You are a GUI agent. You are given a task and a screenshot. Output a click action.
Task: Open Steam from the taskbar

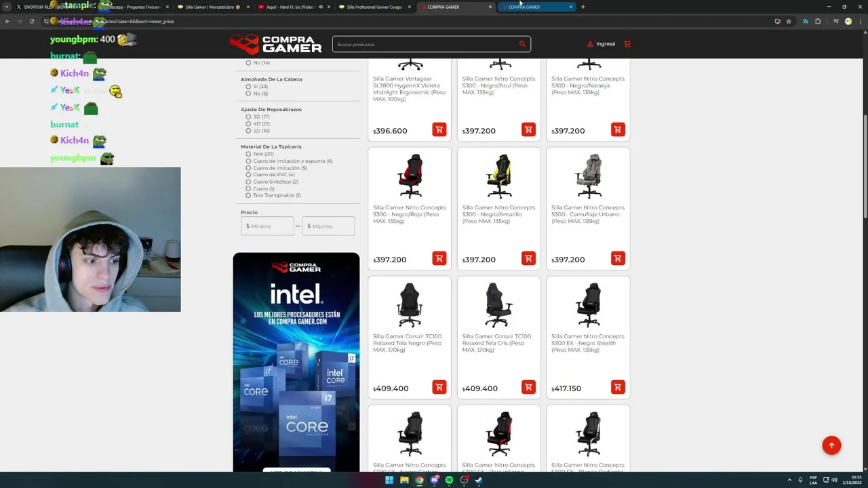tap(479, 480)
